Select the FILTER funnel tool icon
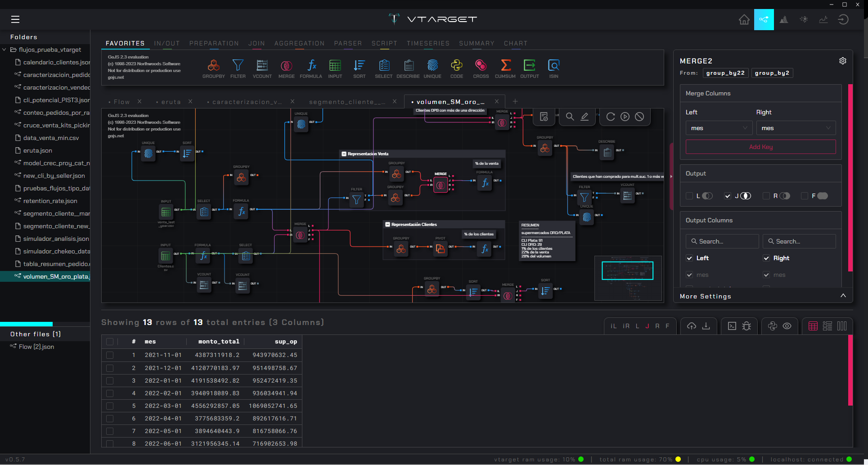This screenshot has width=868, height=465. (x=238, y=66)
